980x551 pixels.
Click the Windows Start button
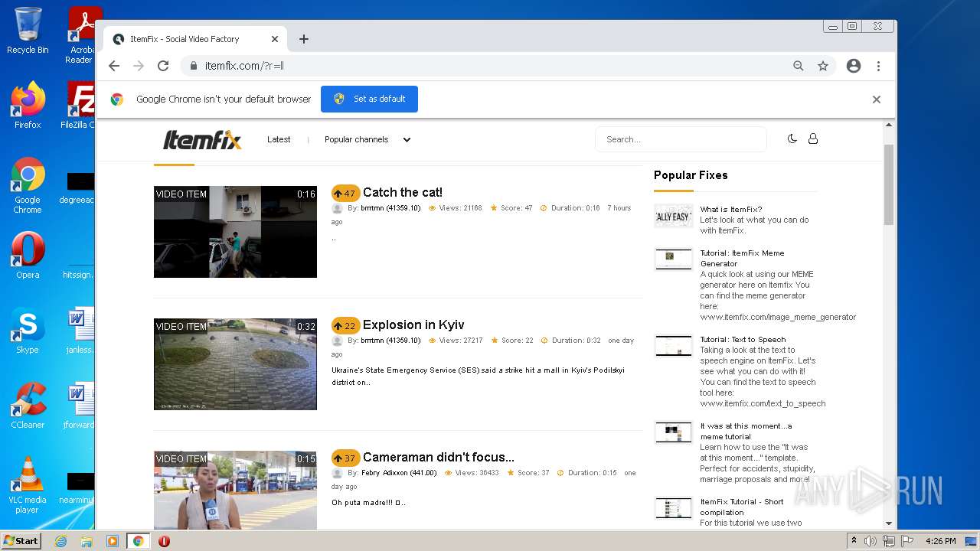click(x=21, y=541)
